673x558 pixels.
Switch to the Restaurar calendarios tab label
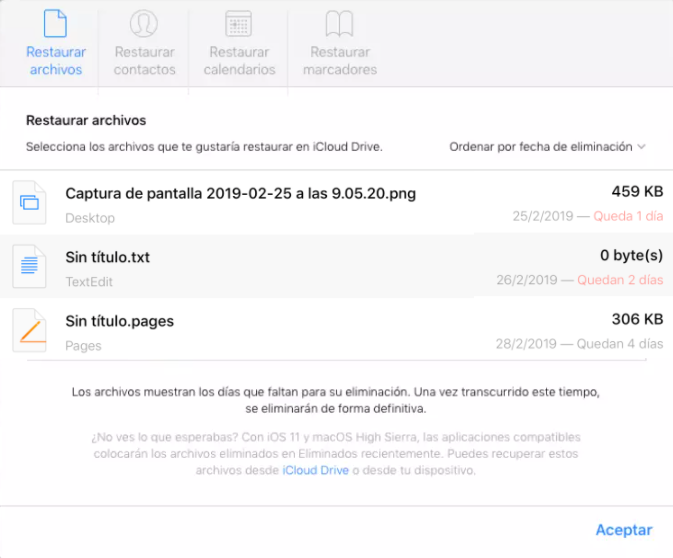(239, 61)
